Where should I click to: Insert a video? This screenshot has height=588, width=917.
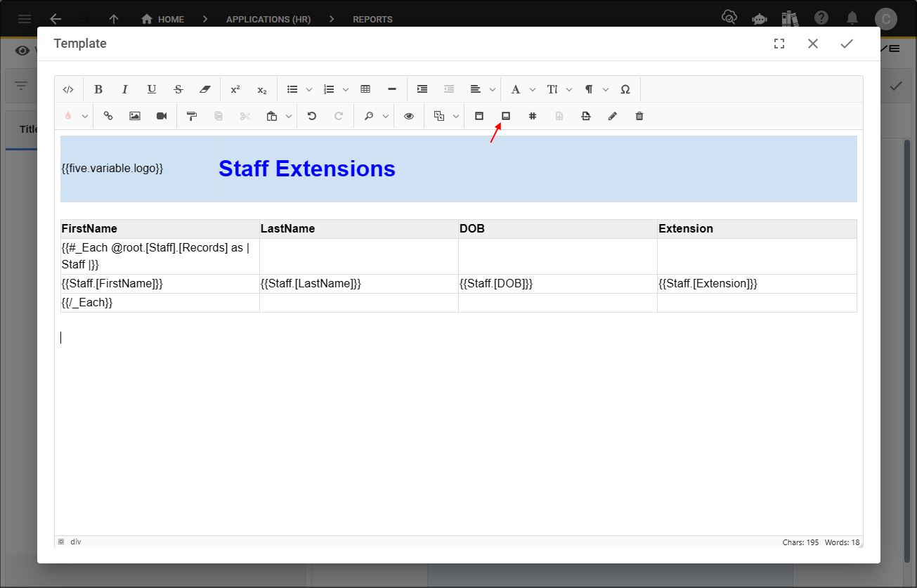(x=161, y=116)
